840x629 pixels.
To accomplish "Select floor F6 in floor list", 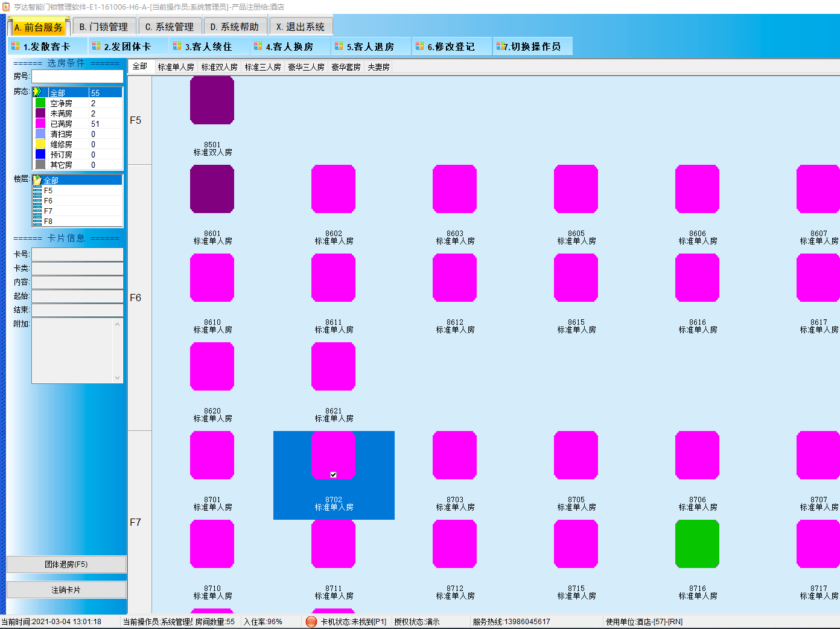I will pos(78,200).
